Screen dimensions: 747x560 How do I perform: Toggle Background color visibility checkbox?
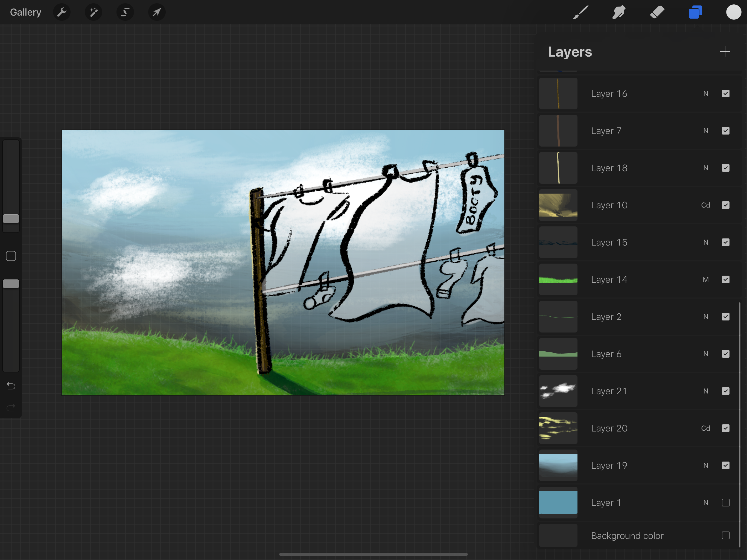(725, 535)
